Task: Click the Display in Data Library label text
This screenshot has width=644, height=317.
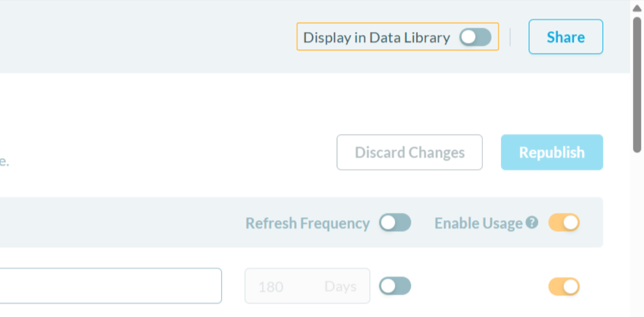Action: coord(377,37)
